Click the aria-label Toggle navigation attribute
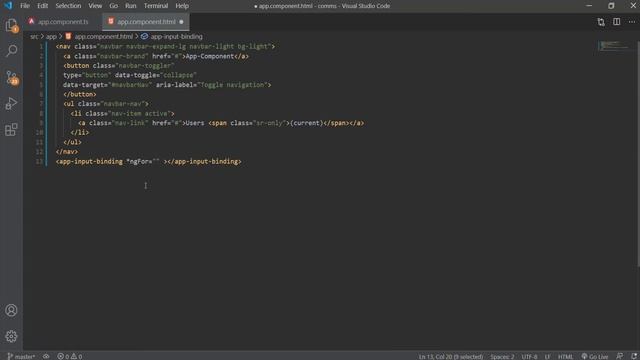This screenshot has height=360, width=640. point(211,85)
